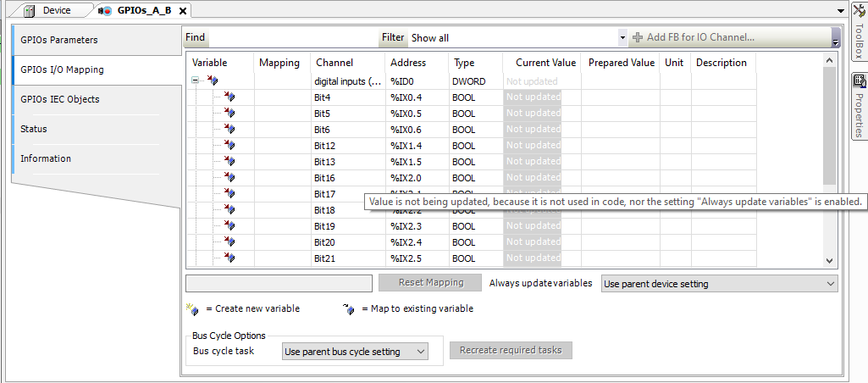
Task: Click in the Find text field
Action: (x=292, y=38)
